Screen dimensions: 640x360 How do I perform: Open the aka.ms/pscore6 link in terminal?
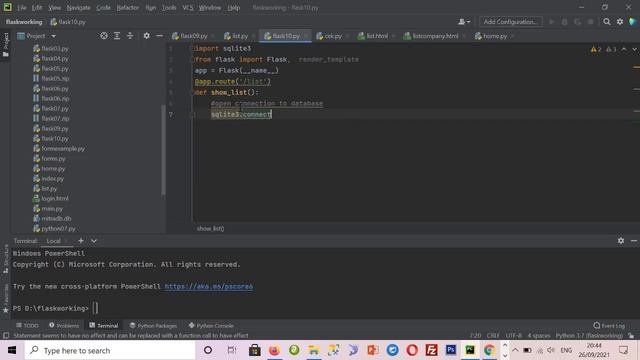[209, 287]
